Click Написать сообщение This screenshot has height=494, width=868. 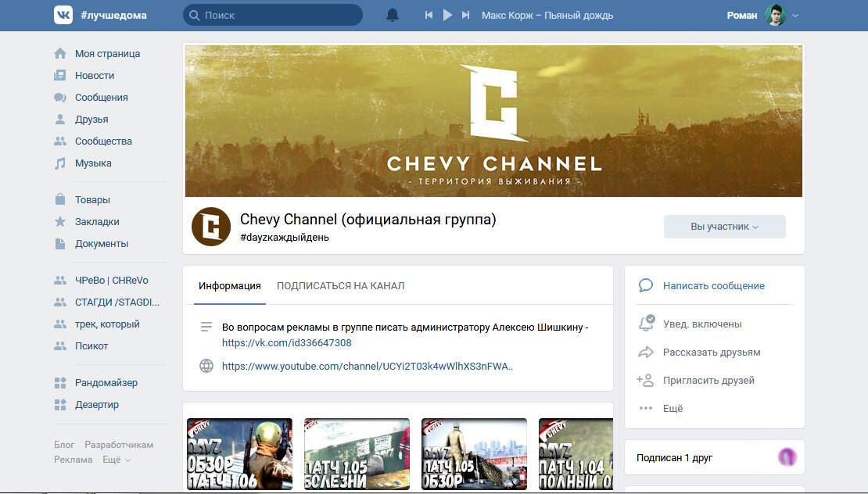coord(713,285)
